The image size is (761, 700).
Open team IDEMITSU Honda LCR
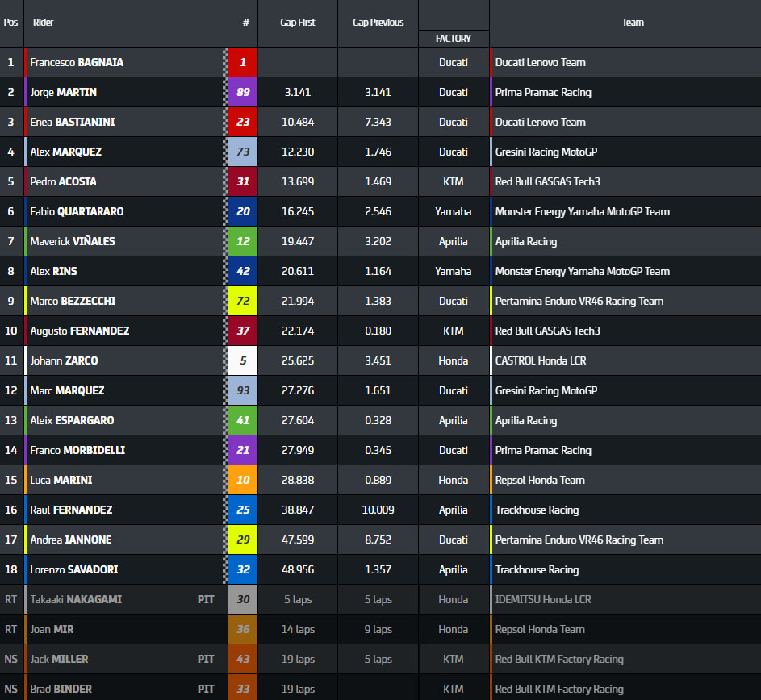click(x=543, y=599)
